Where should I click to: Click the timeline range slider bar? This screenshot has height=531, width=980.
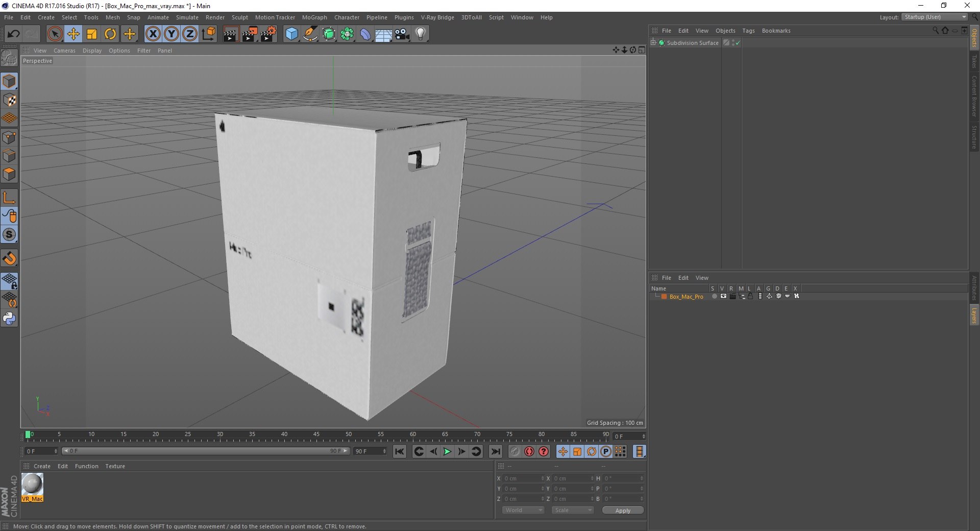pyautogui.click(x=206, y=451)
